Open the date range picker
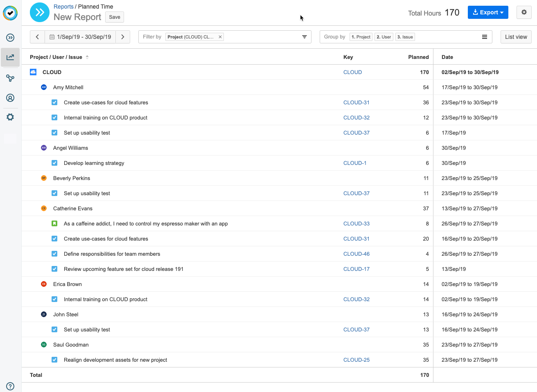The height and width of the screenshot is (392, 537). (80, 37)
